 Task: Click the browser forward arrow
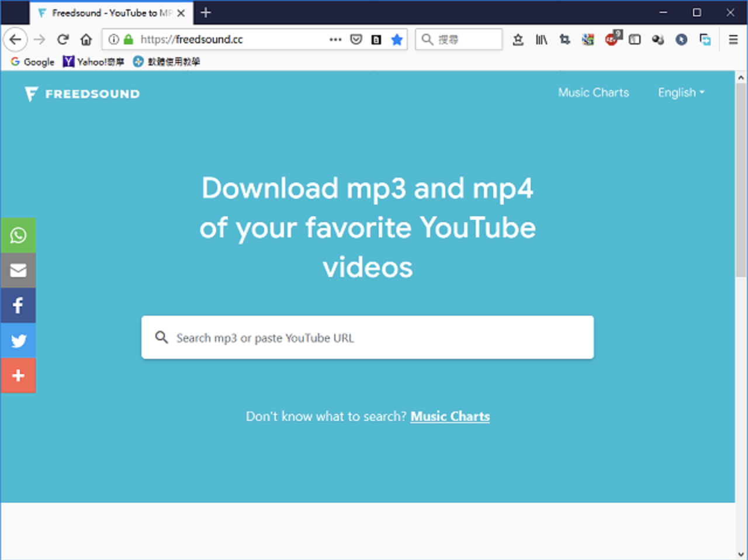click(39, 39)
